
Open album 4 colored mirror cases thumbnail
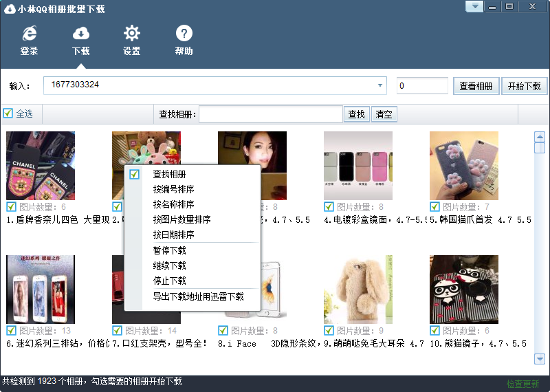click(x=358, y=166)
